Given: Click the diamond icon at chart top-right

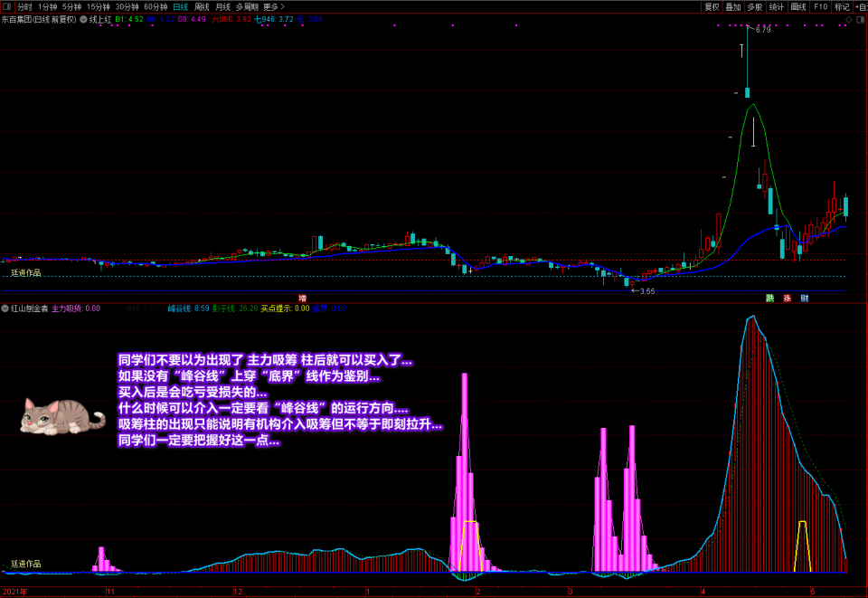Looking at the screenshot, I should point(849,19).
